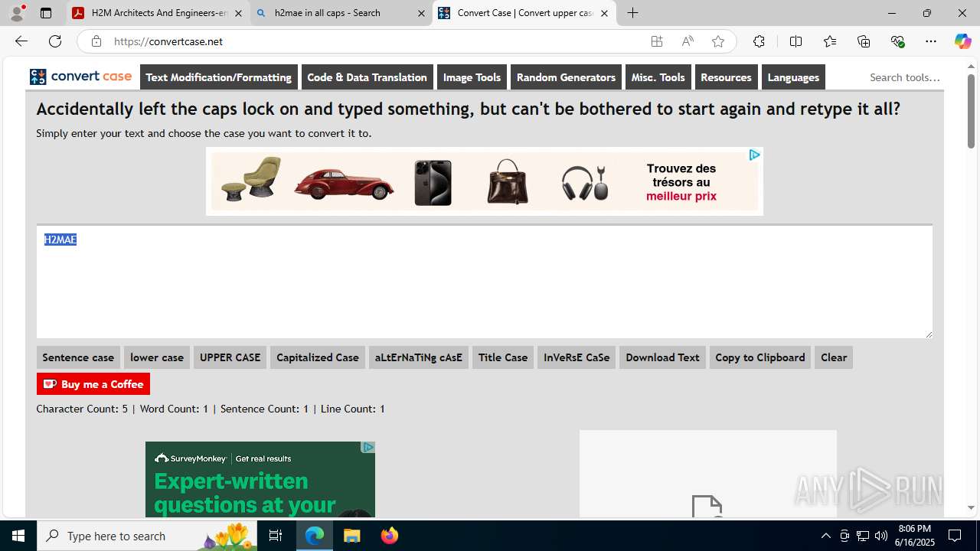The height and width of the screenshot is (551, 980).
Task: Click the SurveyMonkey advertisement
Action: (260, 479)
